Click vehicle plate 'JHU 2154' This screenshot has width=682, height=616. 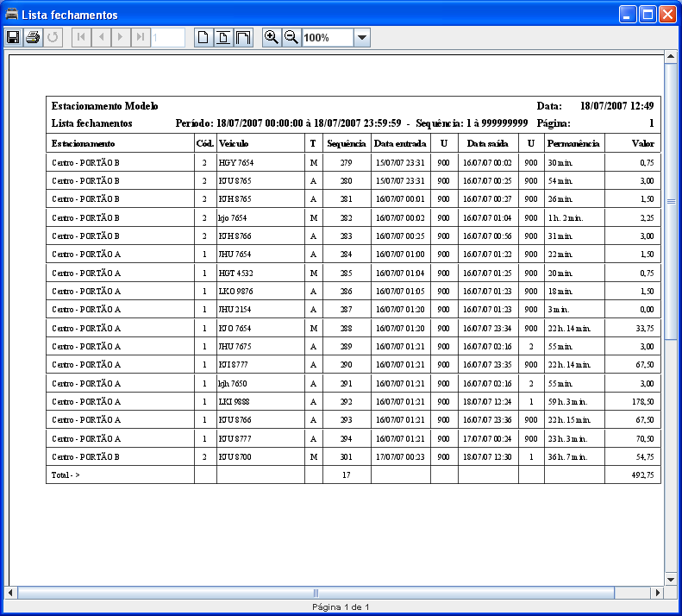point(235,310)
